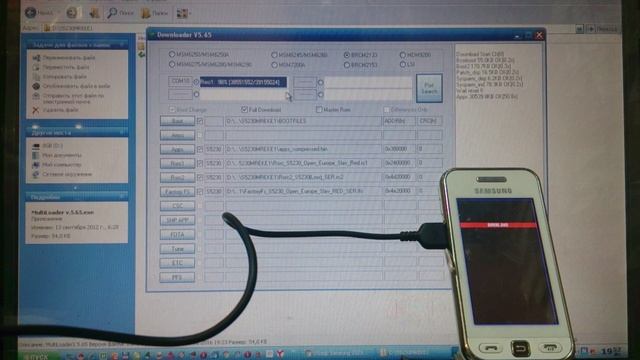Click the PFS file button
Screen dimensions: 640x360
click(x=177, y=277)
